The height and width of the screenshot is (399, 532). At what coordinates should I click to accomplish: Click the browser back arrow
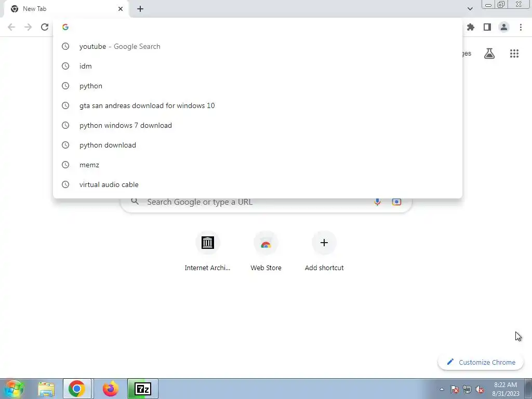click(11, 27)
